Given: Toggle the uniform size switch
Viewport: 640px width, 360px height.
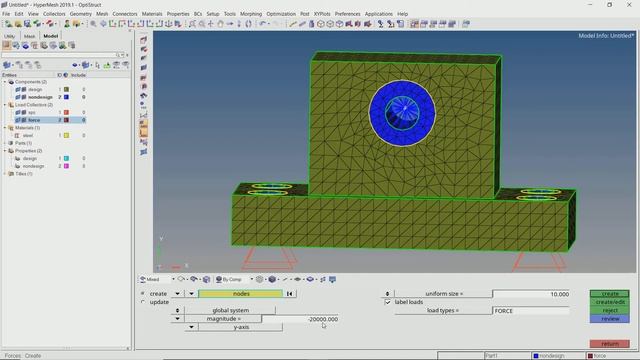Looking at the screenshot, I should pyautogui.click(x=387, y=293).
